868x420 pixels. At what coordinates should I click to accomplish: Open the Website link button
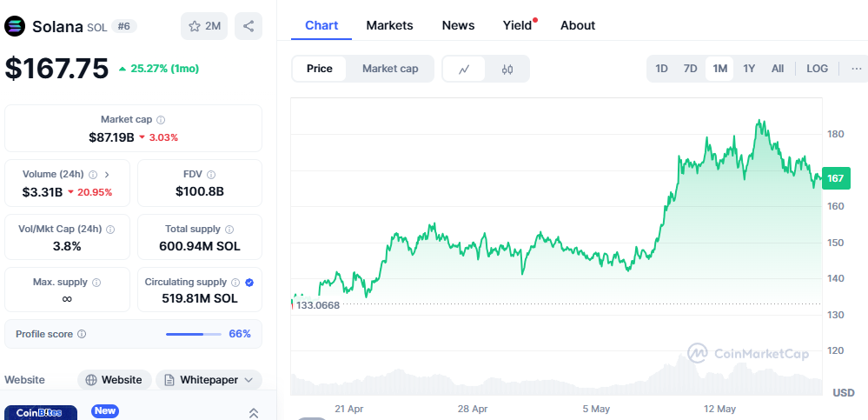(x=114, y=380)
